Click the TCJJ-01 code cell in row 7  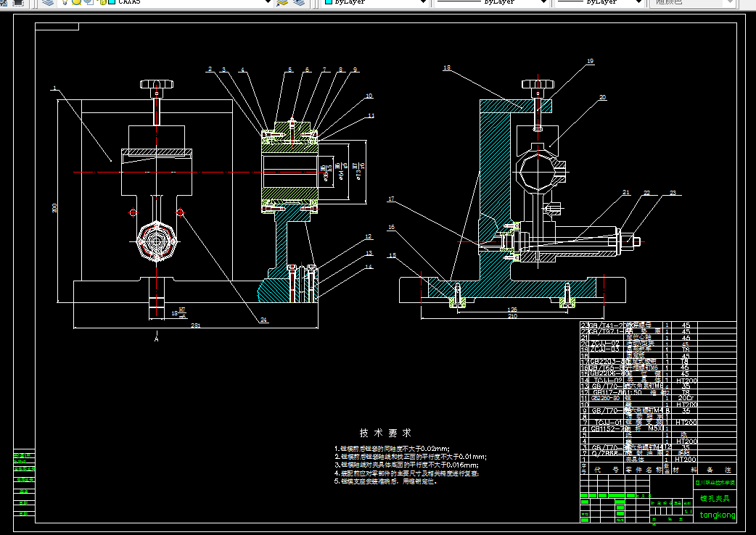(606, 423)
